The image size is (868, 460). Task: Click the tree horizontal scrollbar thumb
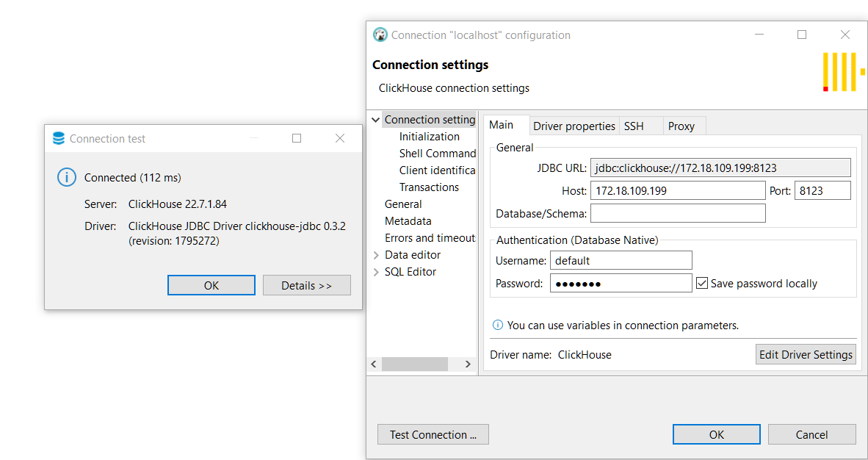click(415, 364)
